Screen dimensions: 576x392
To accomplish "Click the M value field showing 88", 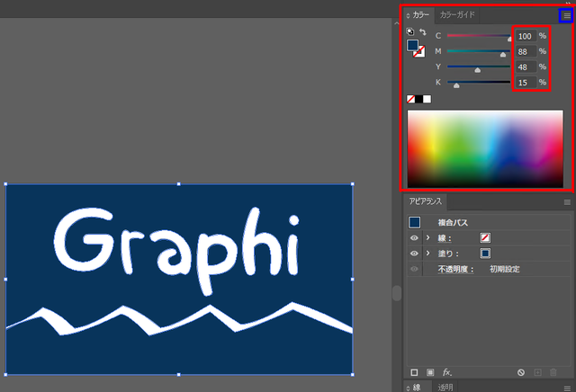I will point(526,51).
